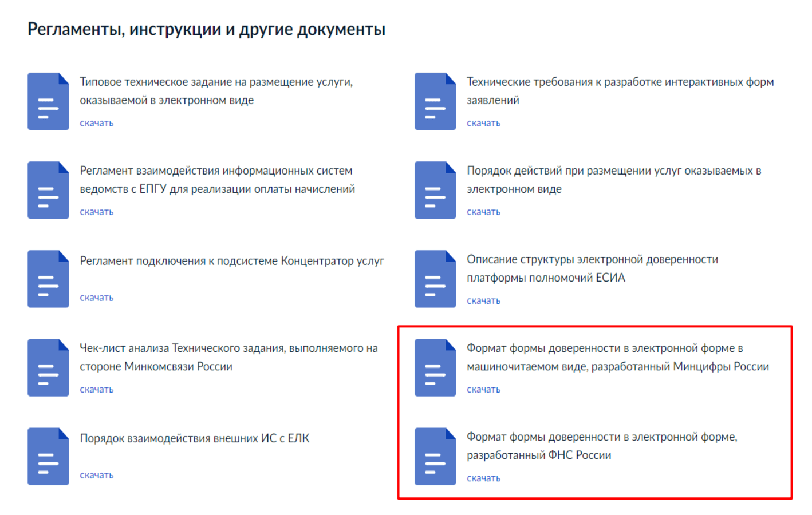Click heading Регламенты, инструкции и другие документы

click(207, 30)
